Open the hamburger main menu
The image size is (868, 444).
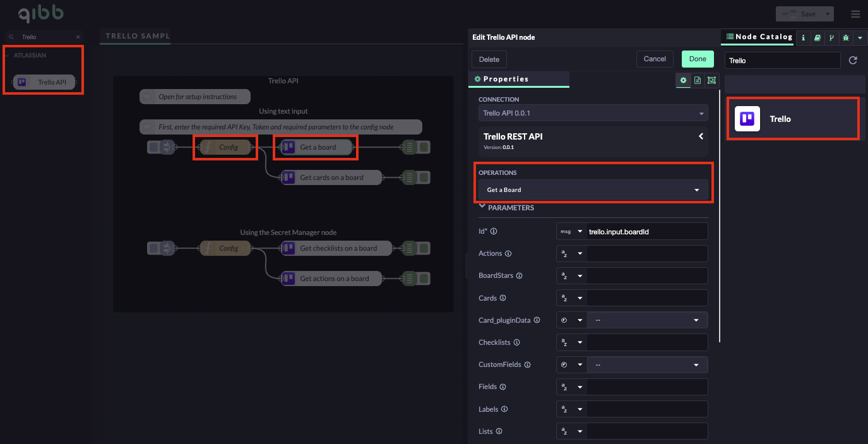pyautogui.click(x=855, y=14)
